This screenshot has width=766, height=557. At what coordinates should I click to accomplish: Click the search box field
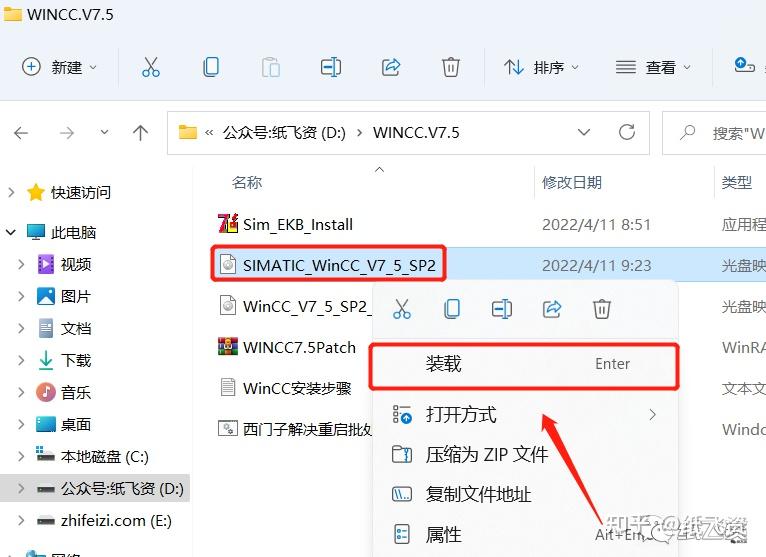click(x=714, y=133)
